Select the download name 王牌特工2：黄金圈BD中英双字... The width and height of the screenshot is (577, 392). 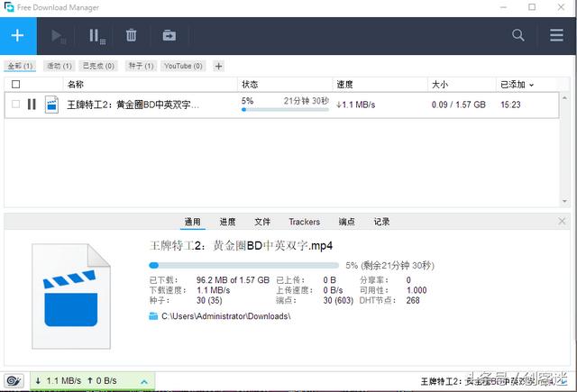[x=133, y=105]
